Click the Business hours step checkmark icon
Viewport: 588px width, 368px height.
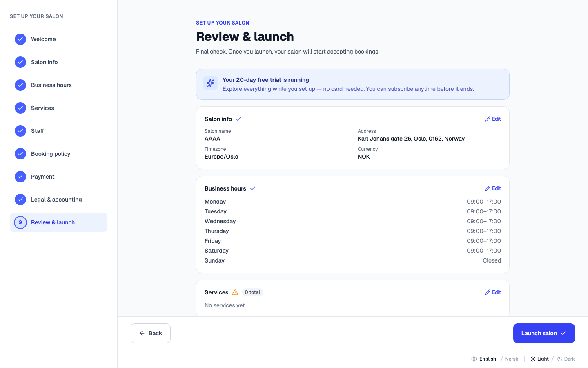[20, 85]
